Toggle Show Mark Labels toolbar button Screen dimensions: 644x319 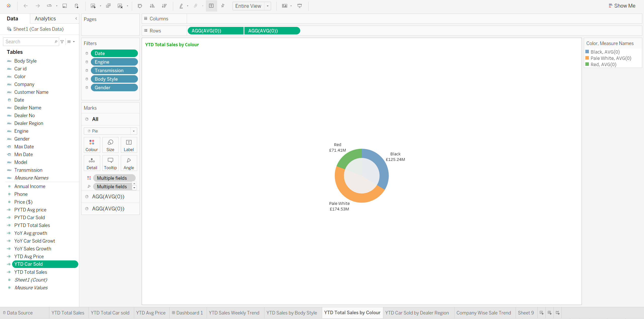coord(211,6)
